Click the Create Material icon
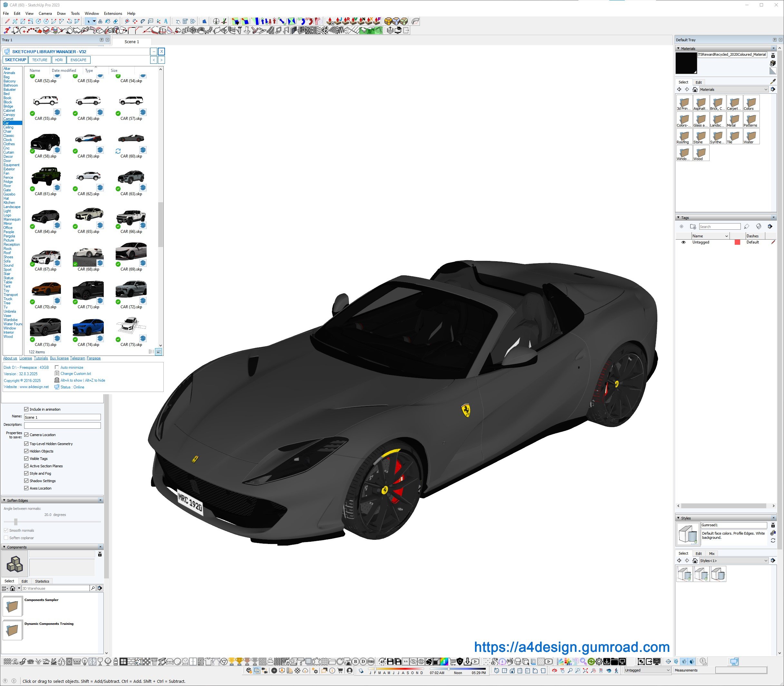 pos(772,63)
